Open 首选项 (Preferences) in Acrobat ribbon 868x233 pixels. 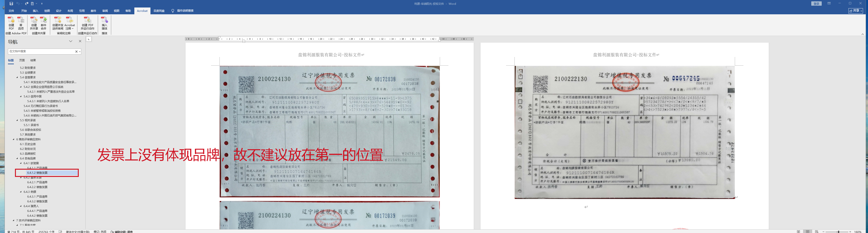pyautogui.click(x=21, y=23)
